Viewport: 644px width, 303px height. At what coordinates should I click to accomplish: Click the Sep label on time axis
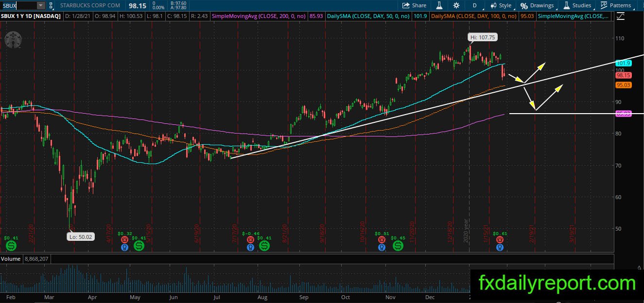(x=304, y=297)
